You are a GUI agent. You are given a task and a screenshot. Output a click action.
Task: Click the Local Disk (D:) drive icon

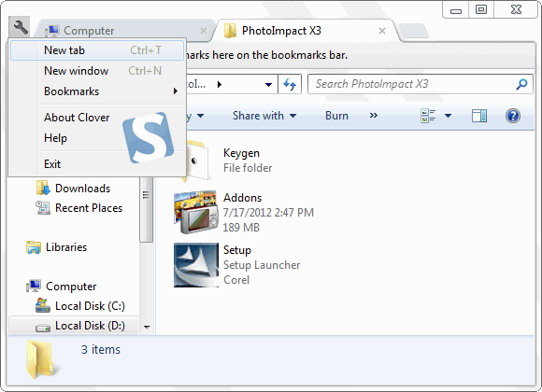coord(43,327)
